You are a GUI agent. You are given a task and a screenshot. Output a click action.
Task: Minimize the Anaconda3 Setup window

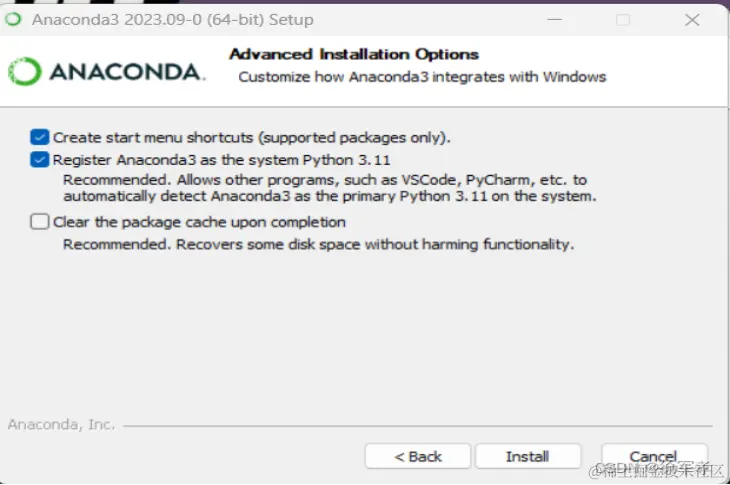(554, 20)
